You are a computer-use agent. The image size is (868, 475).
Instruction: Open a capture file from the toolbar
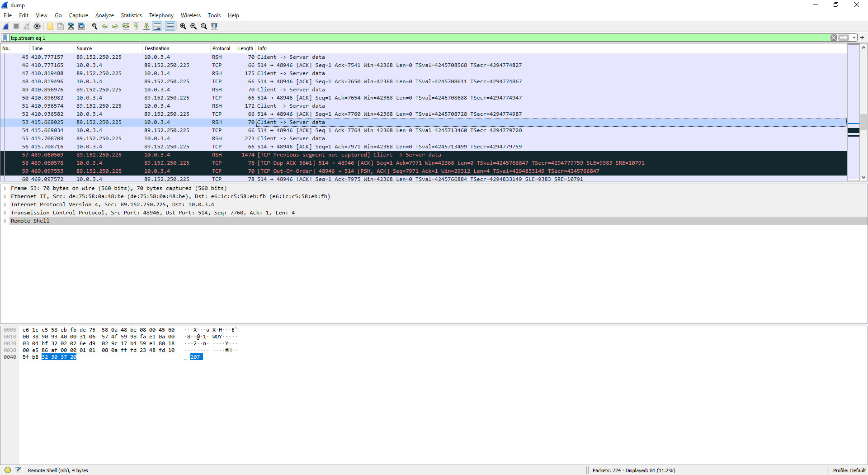[x=50, y=26]
